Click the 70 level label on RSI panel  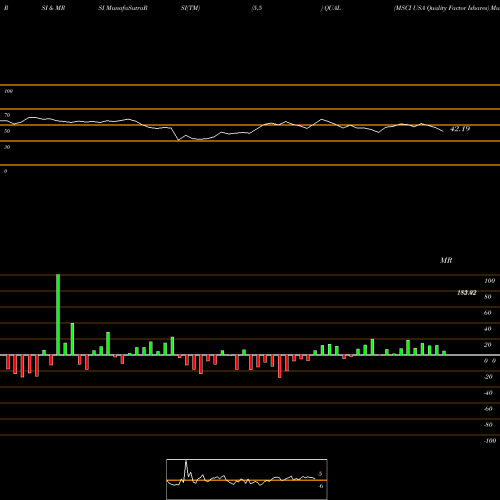click(7, 115)
